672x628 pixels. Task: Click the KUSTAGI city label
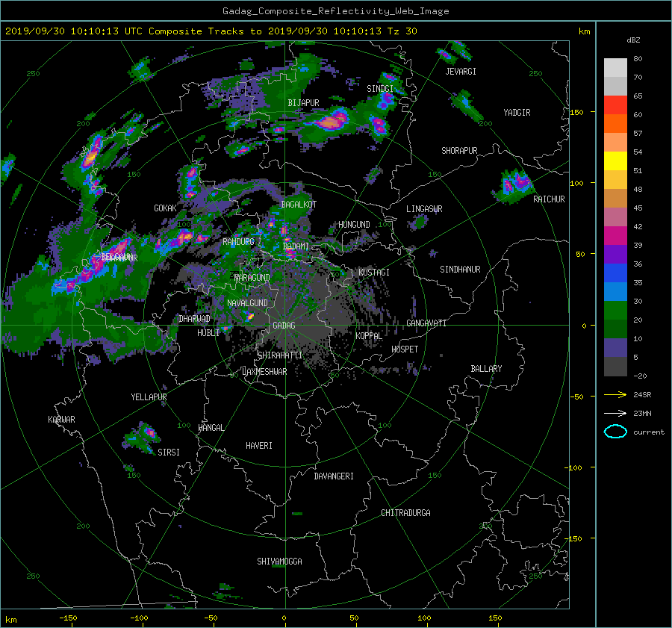tap(374, 273)
